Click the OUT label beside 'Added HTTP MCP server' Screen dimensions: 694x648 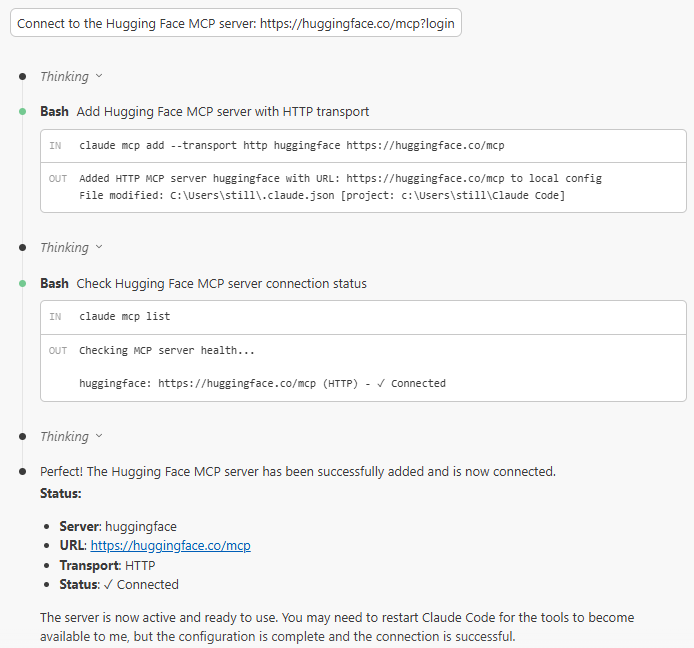click(58, 178)
